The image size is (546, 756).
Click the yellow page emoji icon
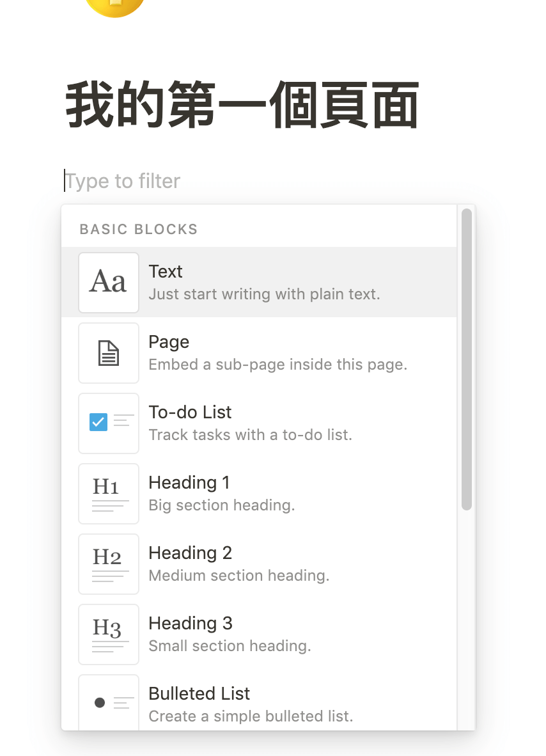click(115, 6)
